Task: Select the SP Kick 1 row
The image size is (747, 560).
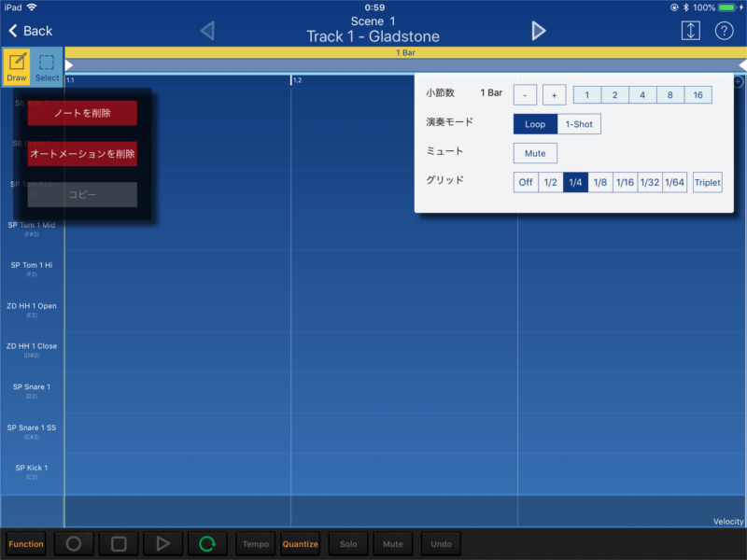Action: tap(32, 471)
